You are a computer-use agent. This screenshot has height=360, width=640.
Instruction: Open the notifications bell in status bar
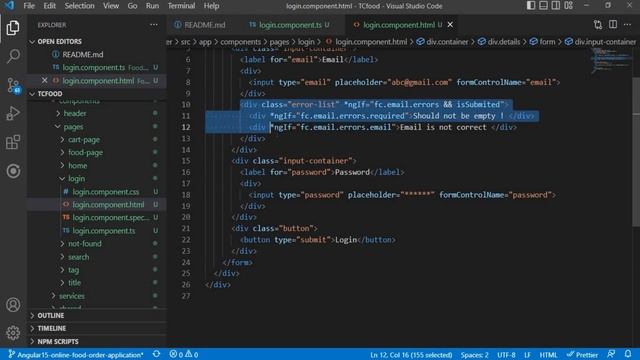[x=628, y=354]
